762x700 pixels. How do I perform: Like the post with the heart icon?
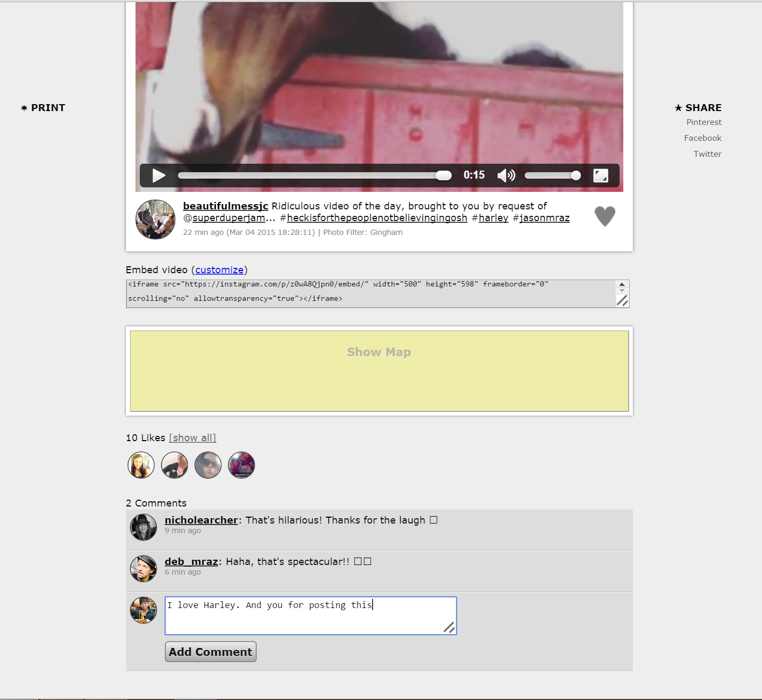click(605, 216)
